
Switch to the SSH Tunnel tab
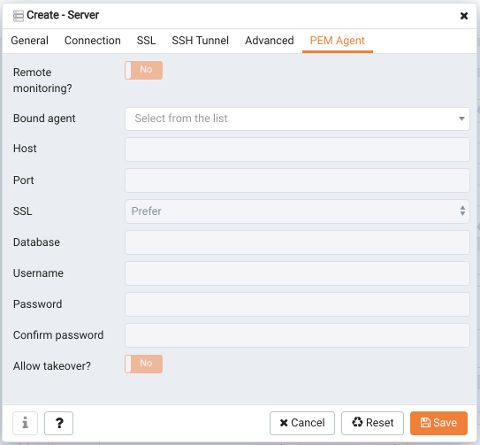tap(200, 40)
